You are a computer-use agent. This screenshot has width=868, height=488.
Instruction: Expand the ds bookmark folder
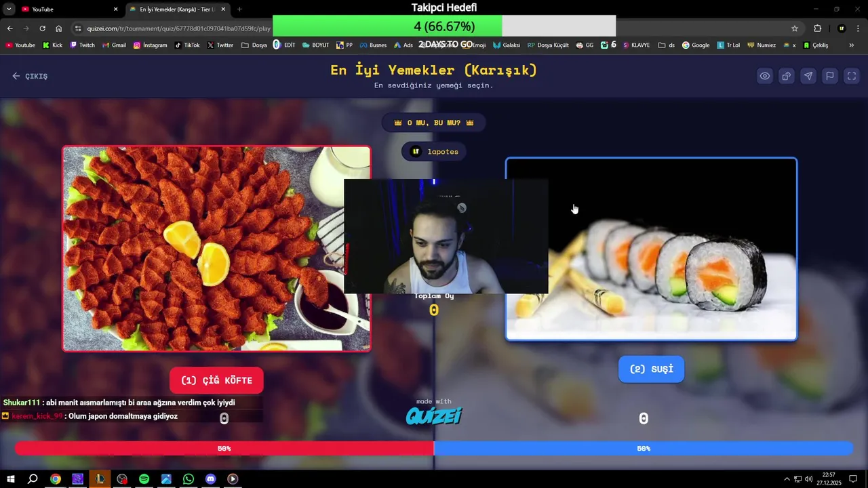(x=667, y=45)
